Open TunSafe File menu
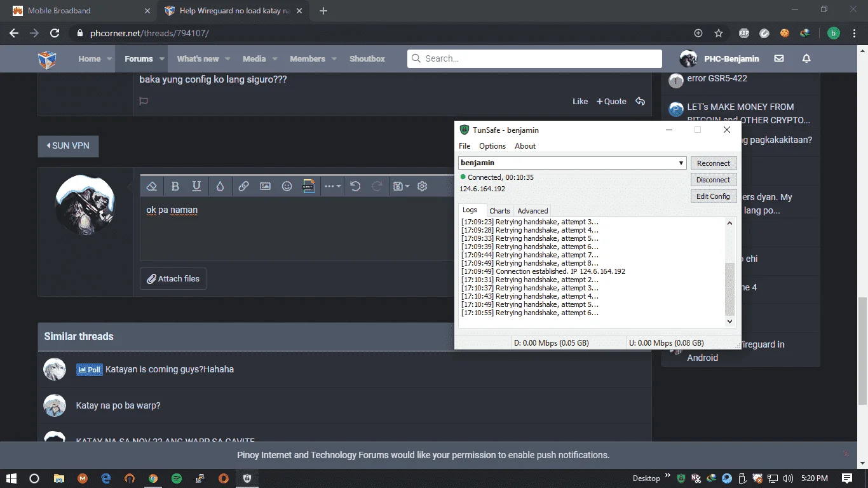This screenshot has height=488, width=868. [x=465, y=146]
